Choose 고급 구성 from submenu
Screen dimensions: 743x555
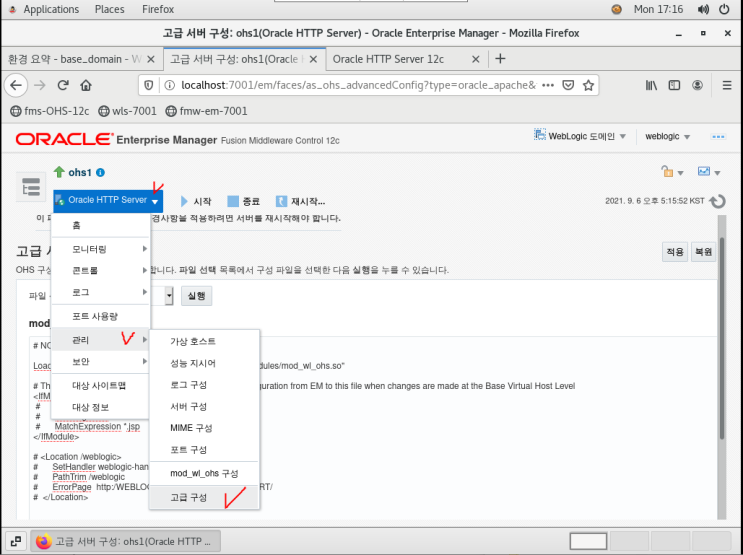[x=204, y=497]
